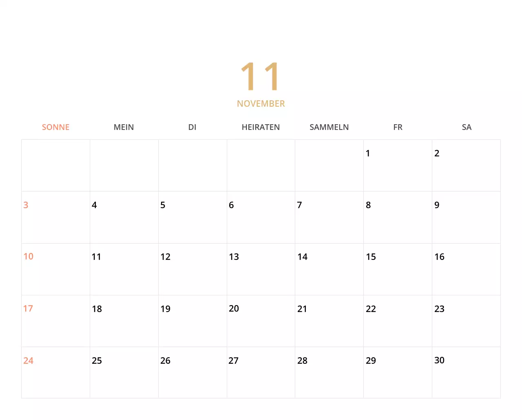This screenshot has width=522, height=420.
Task: Click the SAMMELN column header
Action: tap(329, 127)
